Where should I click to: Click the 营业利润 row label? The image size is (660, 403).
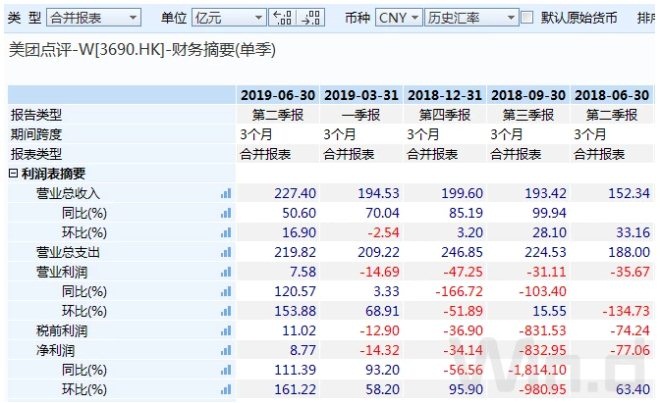tap(62, 272)
